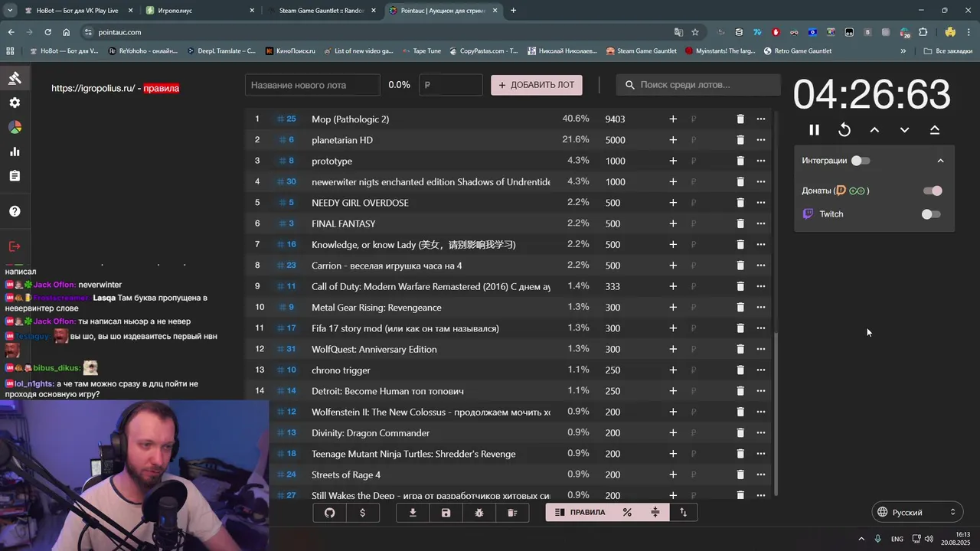This screenshot has height=551, width=980.
Task: Open the clipboard history icon in sidebar
Action: tap(15, 176)
